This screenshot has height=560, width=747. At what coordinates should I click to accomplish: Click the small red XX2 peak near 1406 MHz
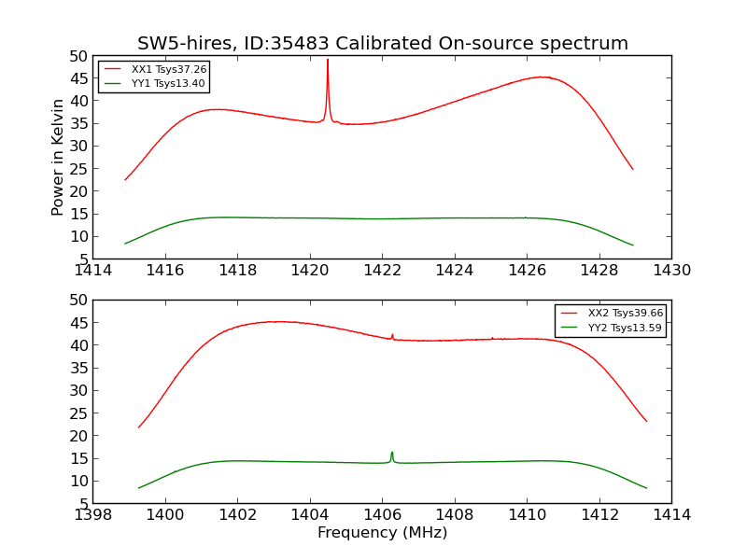click(x=392, y=337)
